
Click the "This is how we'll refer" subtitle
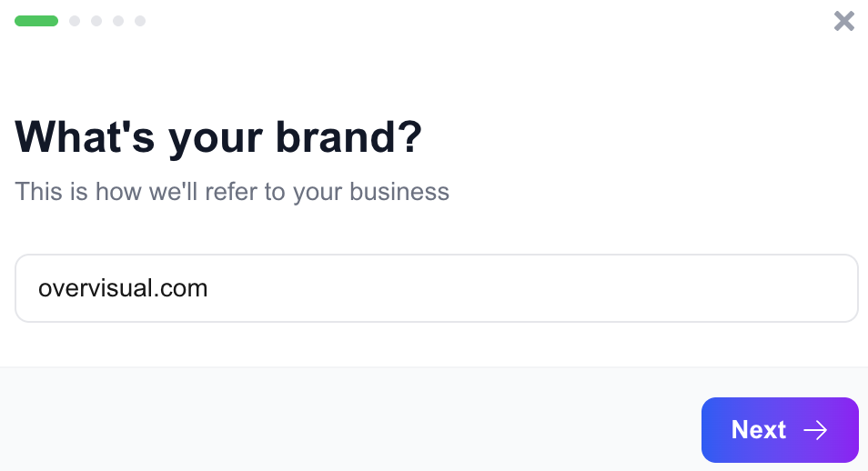pos(232,192)
